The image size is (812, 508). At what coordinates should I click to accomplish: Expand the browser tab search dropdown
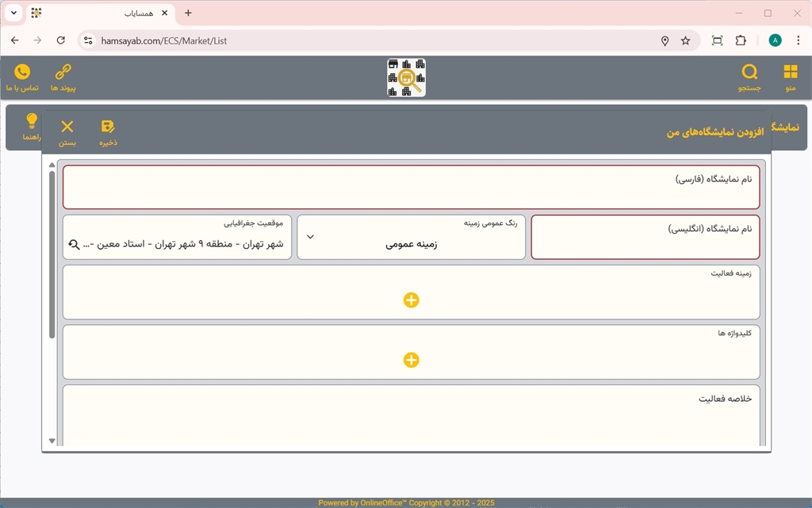click(13, 13)
